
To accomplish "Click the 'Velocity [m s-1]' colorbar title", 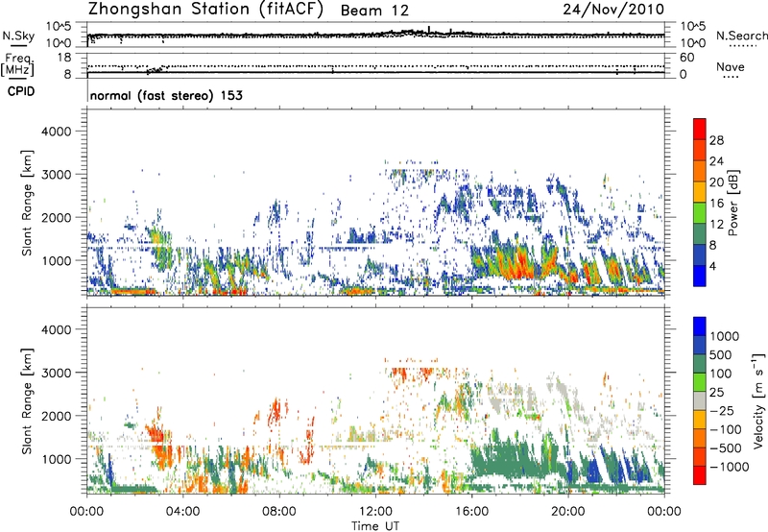I will pyautogui.click(x=758, y=400).
